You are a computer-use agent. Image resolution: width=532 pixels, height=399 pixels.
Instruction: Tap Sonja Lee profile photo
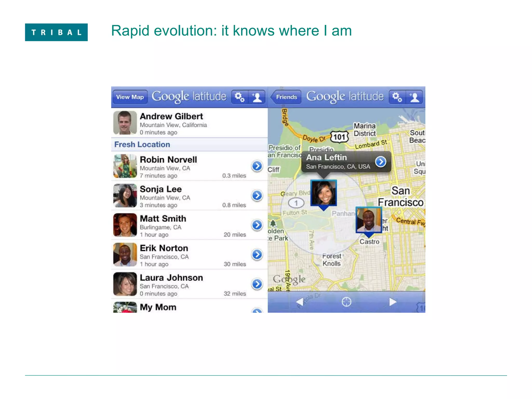[x=125, y=195]
